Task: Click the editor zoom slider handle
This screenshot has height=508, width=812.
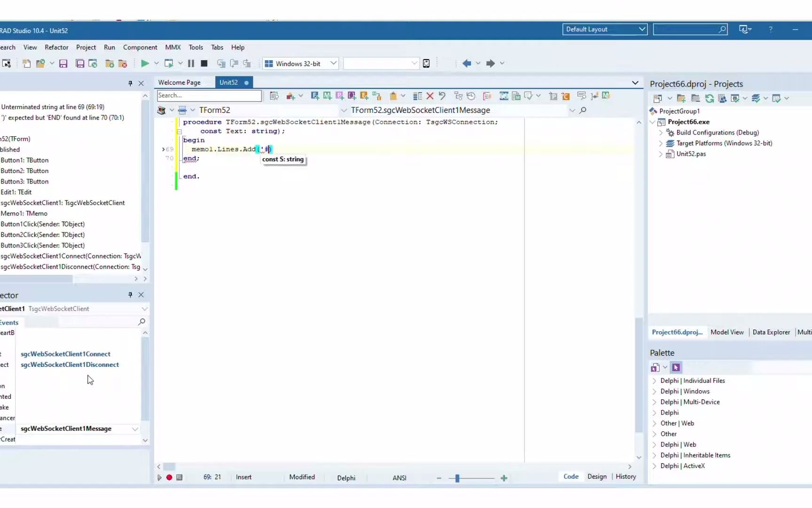Action: (x=457, y=478)
